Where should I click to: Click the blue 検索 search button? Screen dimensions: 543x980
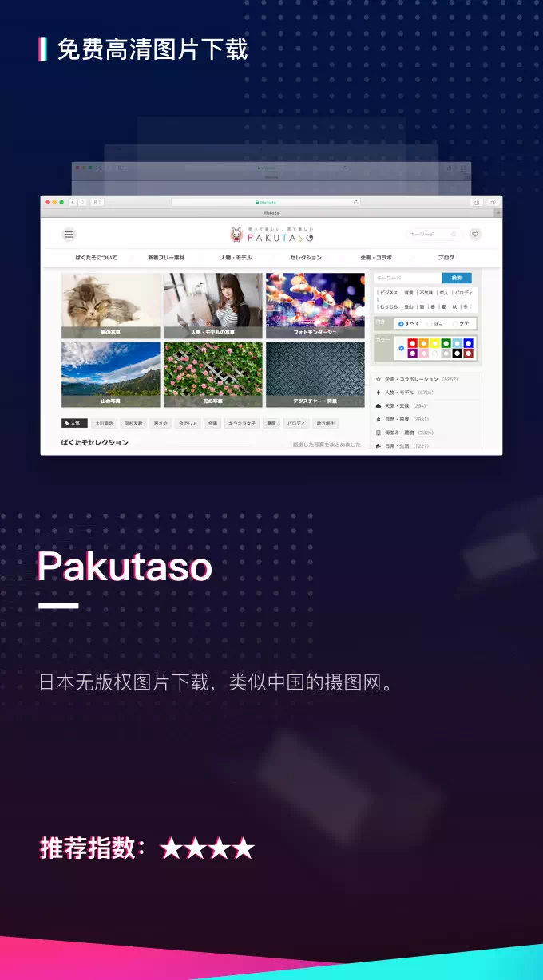pos(456,279)
